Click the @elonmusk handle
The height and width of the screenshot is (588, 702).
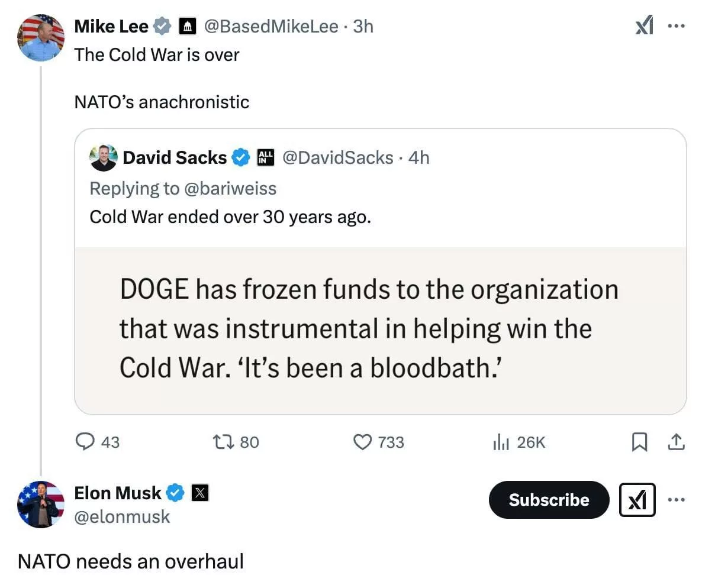click(x=122, y=516)
